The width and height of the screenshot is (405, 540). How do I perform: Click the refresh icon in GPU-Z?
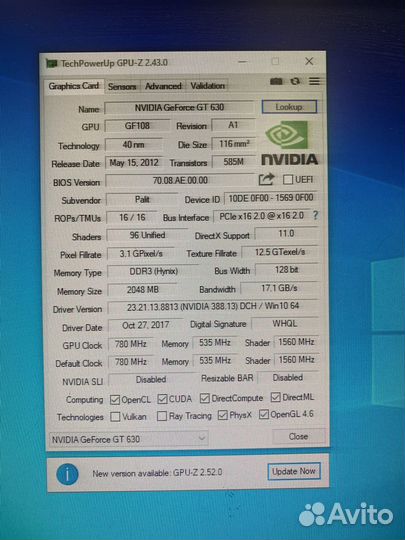tap(295, 81)
